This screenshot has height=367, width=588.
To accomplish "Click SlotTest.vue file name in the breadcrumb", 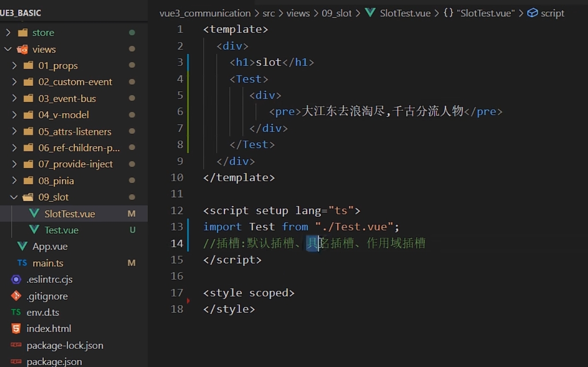I will 405,13.
